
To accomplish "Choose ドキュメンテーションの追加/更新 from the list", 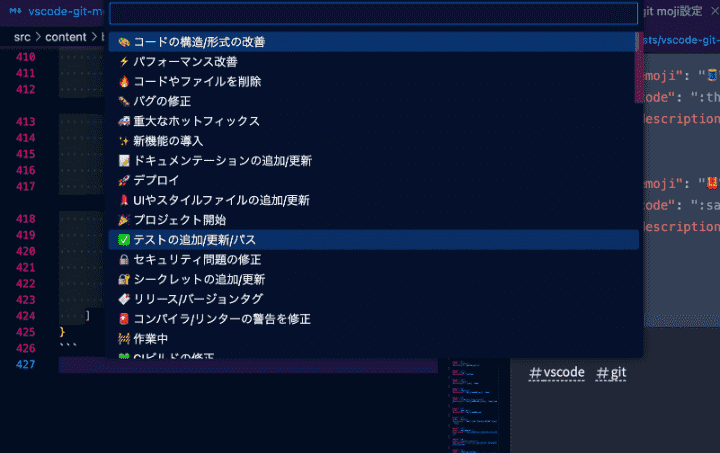I will coord(372,161).
